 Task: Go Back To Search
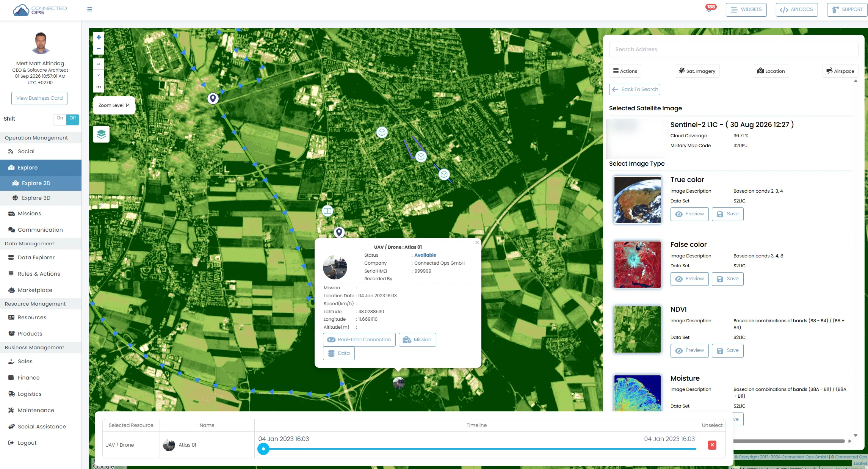click(635, 89)
